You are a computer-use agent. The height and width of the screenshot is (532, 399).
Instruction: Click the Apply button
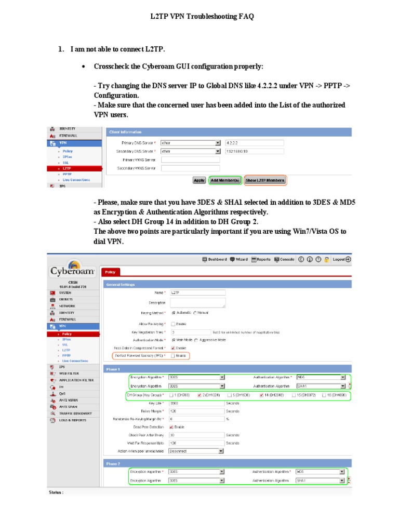[x=199, y=180]
